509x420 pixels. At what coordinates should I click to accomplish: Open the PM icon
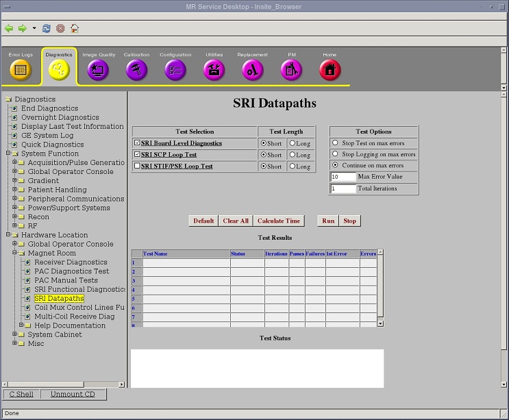(292, 69)
